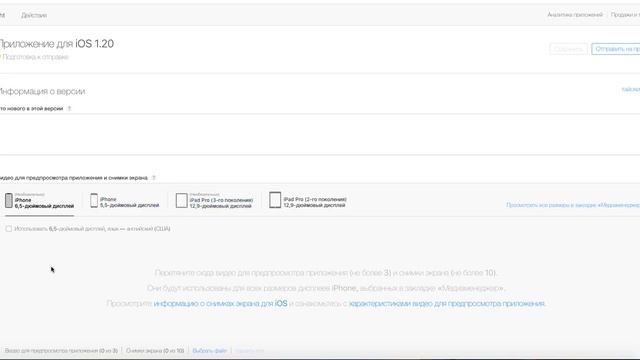Click inside the «Что нового» text area
Viewport: 640px width, 360px height.
point(320,134)
